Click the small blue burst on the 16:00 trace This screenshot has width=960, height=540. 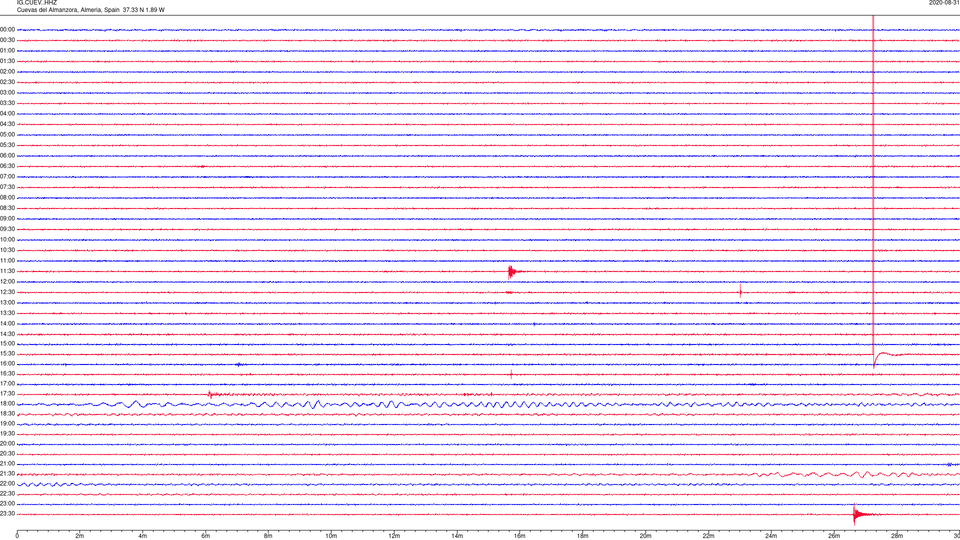point(239,364)
